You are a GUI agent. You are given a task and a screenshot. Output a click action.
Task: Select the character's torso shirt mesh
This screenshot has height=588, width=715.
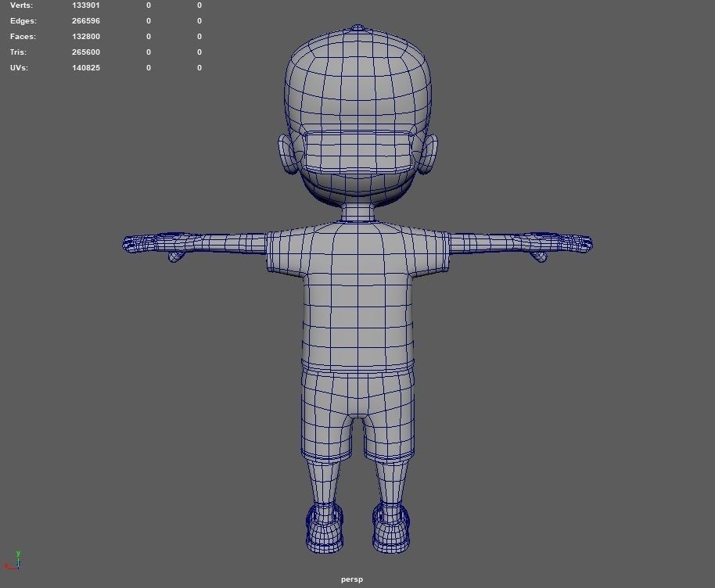pyautogui.click(x=358, y=296)
